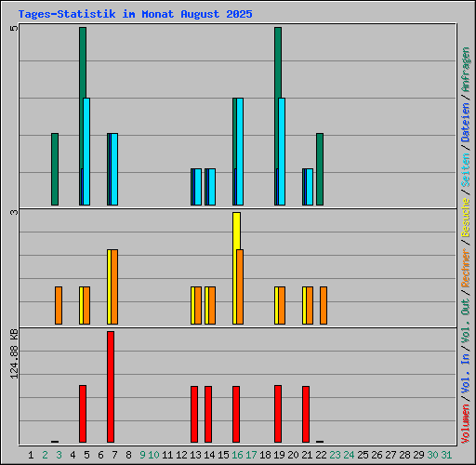Click the x-axis day label '25'
The height and width of the screenshot is (465, 476).
click(x=363, y=455)
